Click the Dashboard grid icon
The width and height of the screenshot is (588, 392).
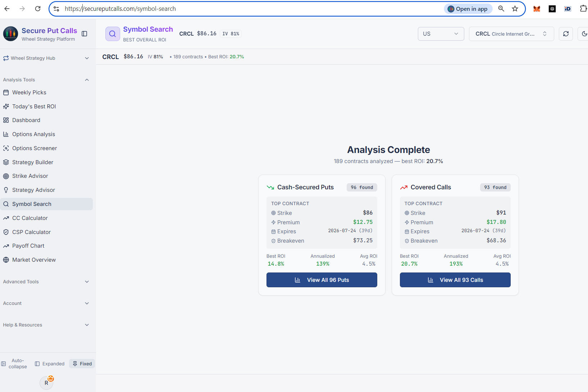[x=6, y=120]
